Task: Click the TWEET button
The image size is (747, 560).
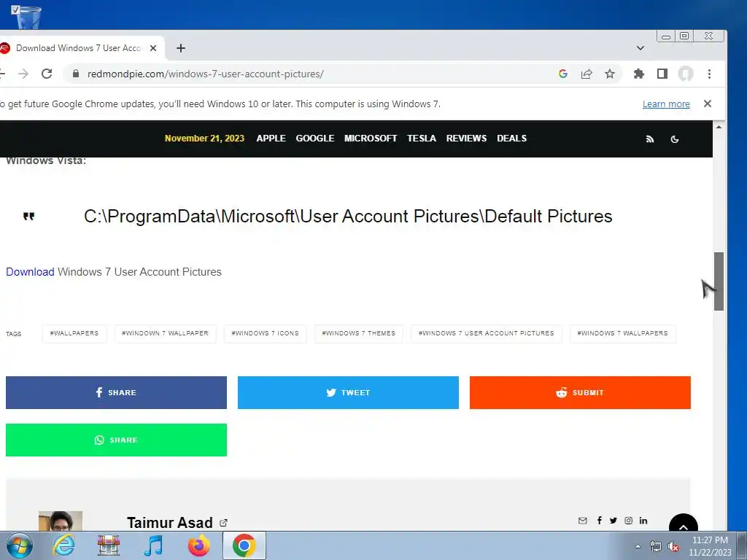Action: point(348,392)
